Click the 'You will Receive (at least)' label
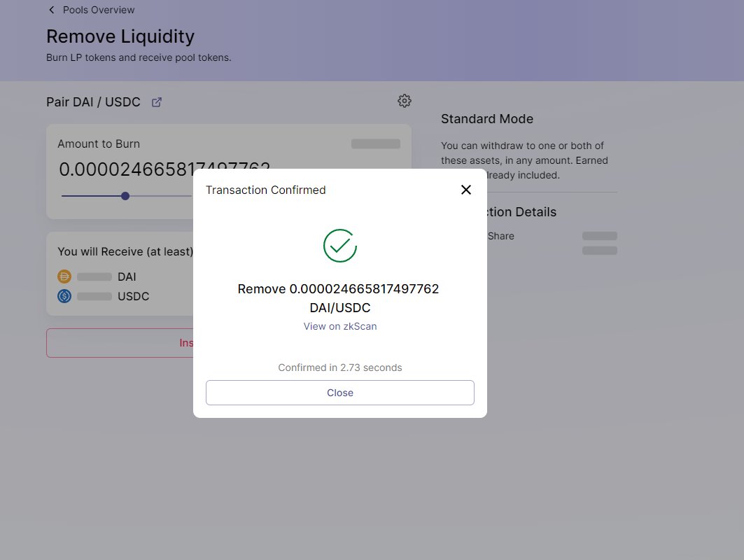The width and height of the screenshot is (744, 560). tap(126, 251)
